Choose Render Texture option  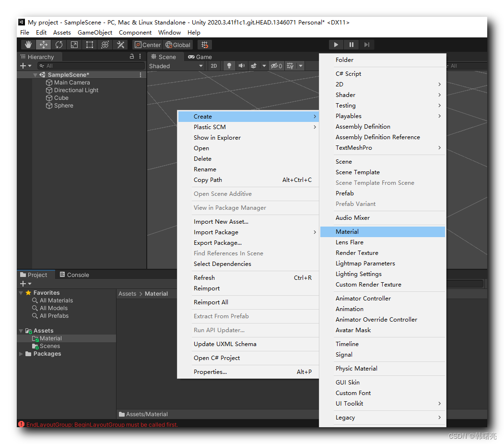(x=383, y=253)
